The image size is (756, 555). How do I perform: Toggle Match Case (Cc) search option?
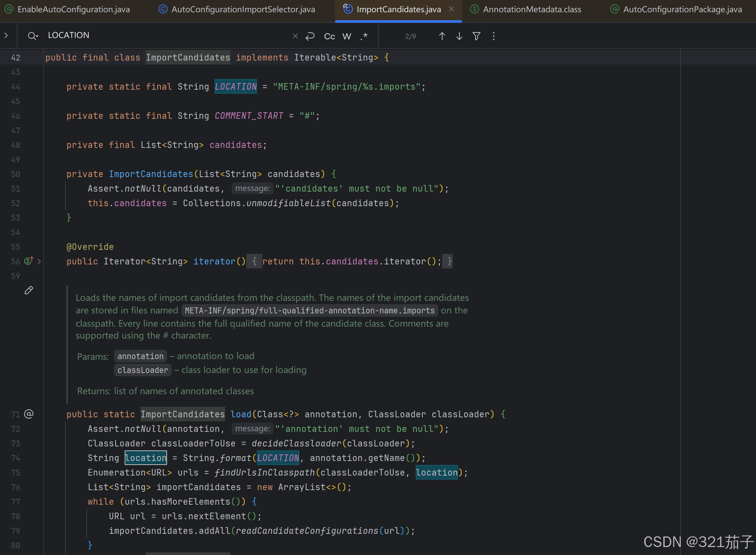tap(329, 36)
